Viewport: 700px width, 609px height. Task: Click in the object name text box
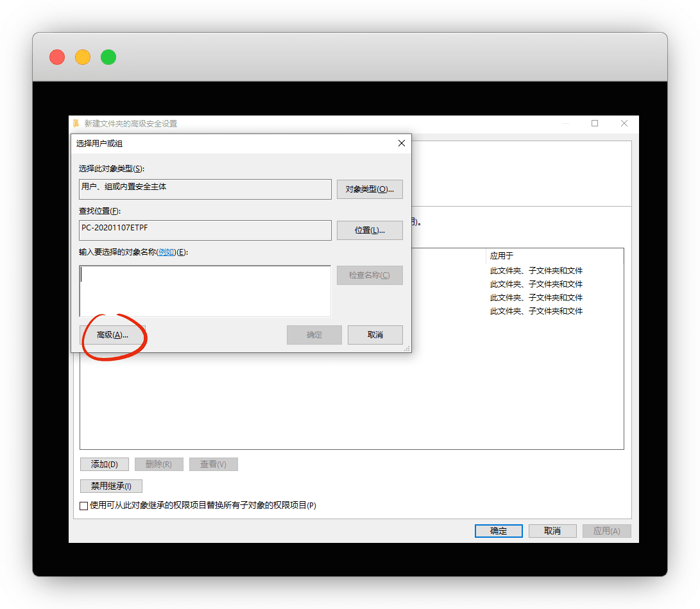click(x=205, y=291)
